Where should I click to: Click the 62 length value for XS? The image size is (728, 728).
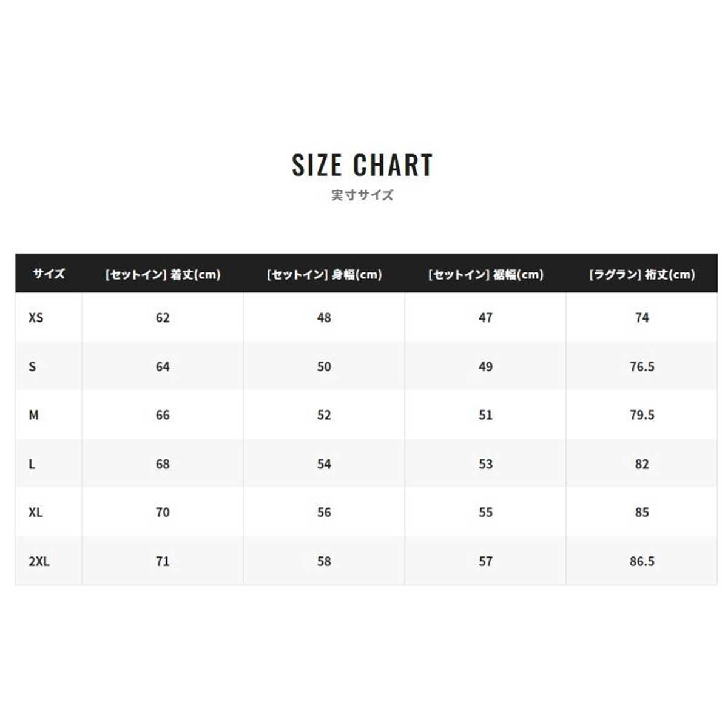[x=163, y=317]
